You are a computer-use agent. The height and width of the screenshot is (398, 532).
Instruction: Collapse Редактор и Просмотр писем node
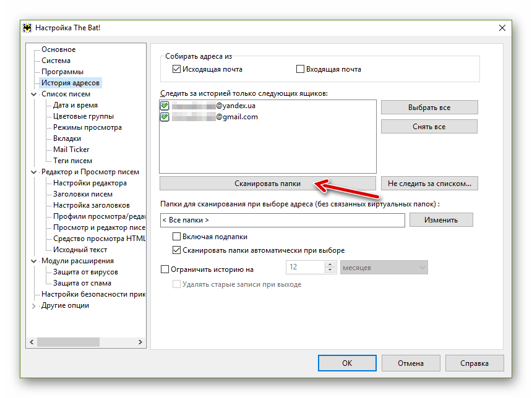click(33, 172)
